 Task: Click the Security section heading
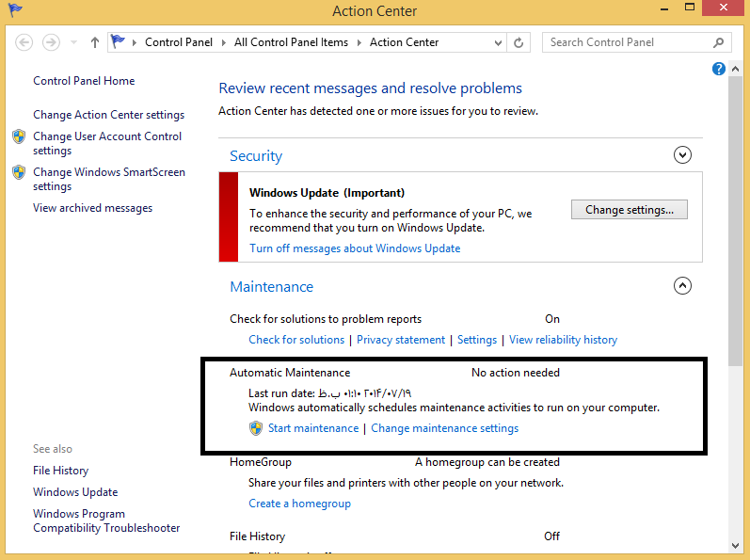256,156
